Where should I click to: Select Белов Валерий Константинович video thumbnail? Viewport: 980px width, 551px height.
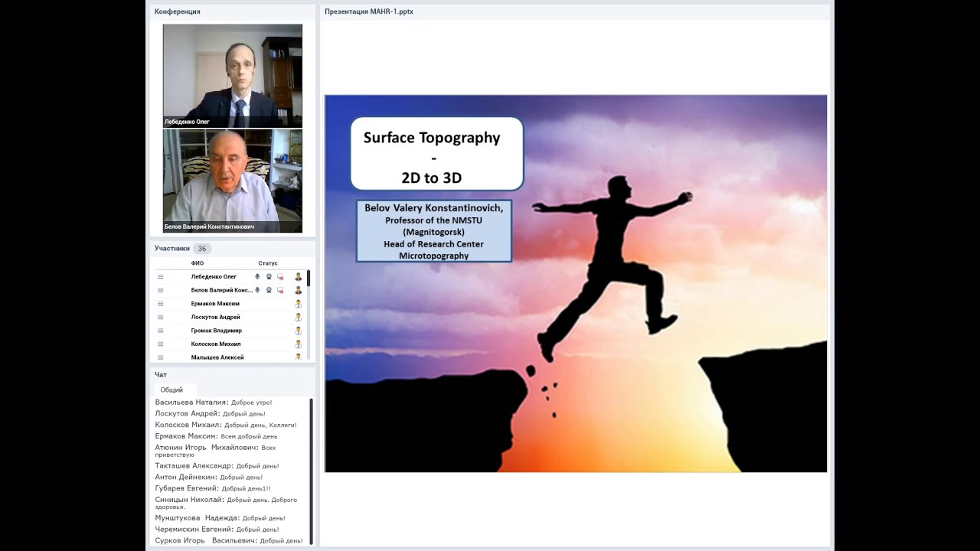(233, 181)
